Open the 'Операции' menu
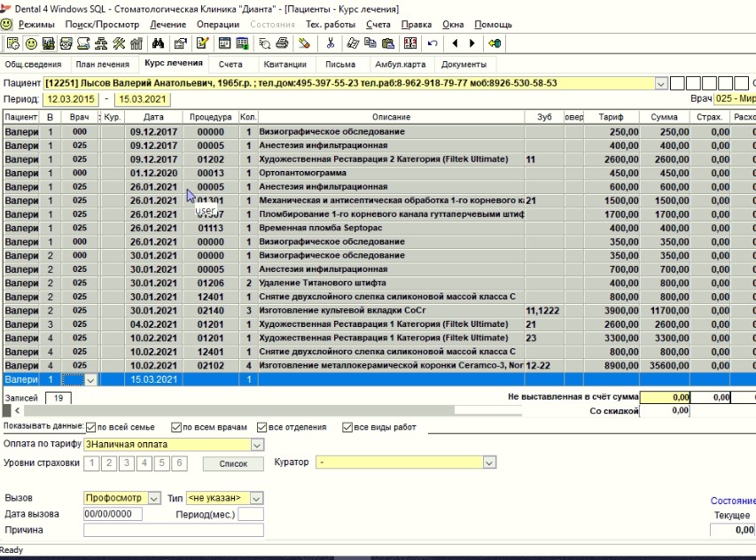Viewport: 756px width, 560px height. coord(217,25)
